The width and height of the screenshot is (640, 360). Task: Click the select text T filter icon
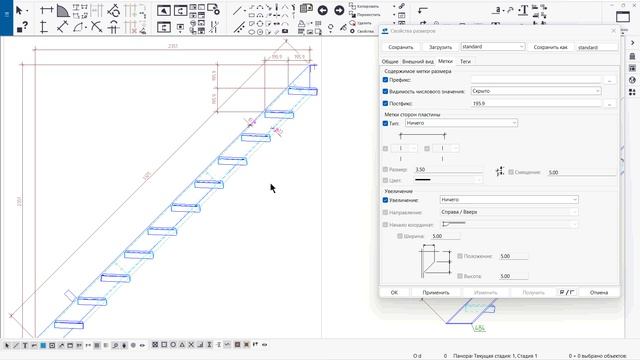[25, 345]
